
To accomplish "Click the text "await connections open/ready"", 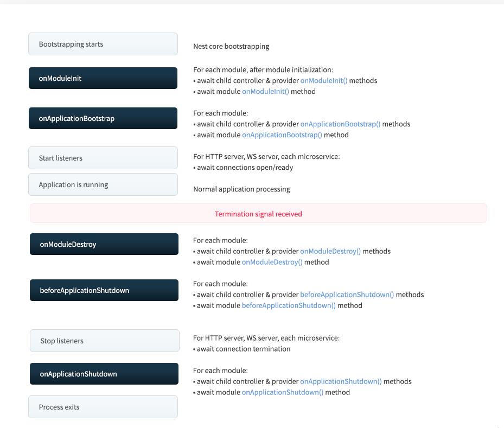I will [245, 168].
